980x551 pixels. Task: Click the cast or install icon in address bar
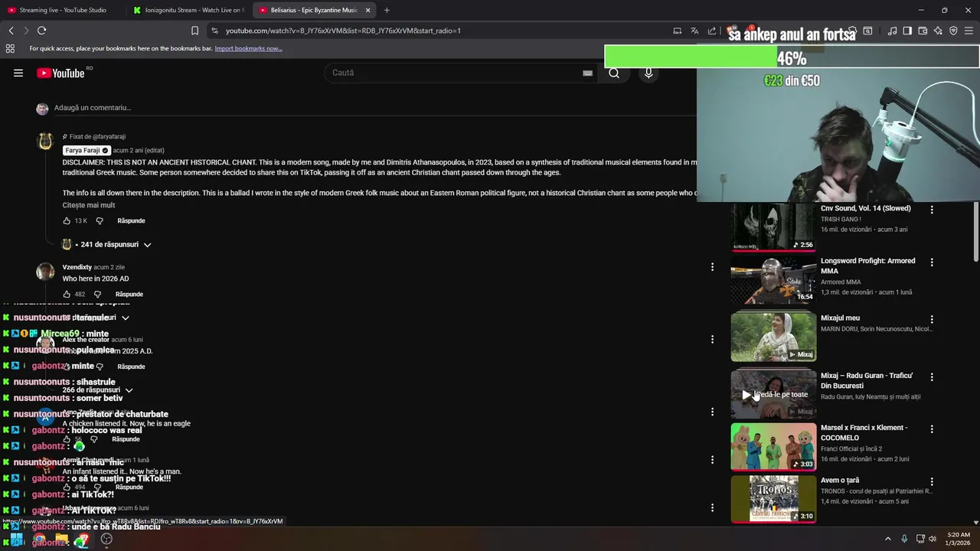[677, 31]
